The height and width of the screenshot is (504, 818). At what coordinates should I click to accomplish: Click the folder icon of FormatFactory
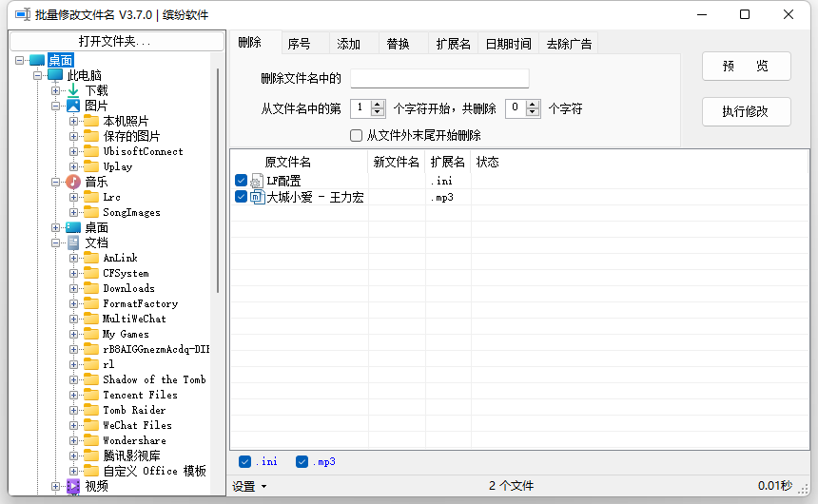click(x=91, y=303)
